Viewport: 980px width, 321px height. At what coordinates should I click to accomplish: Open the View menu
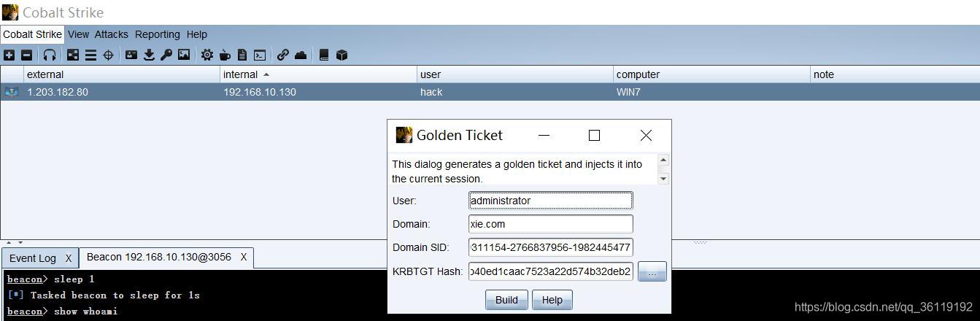[78, 34]
